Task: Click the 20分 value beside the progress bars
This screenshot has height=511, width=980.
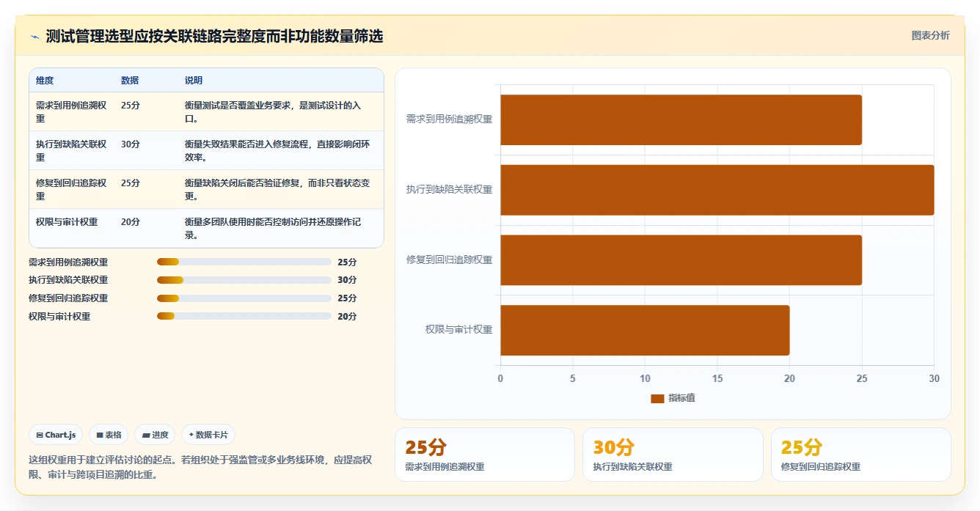Action: pyautogui.click(x=347, y=317)
